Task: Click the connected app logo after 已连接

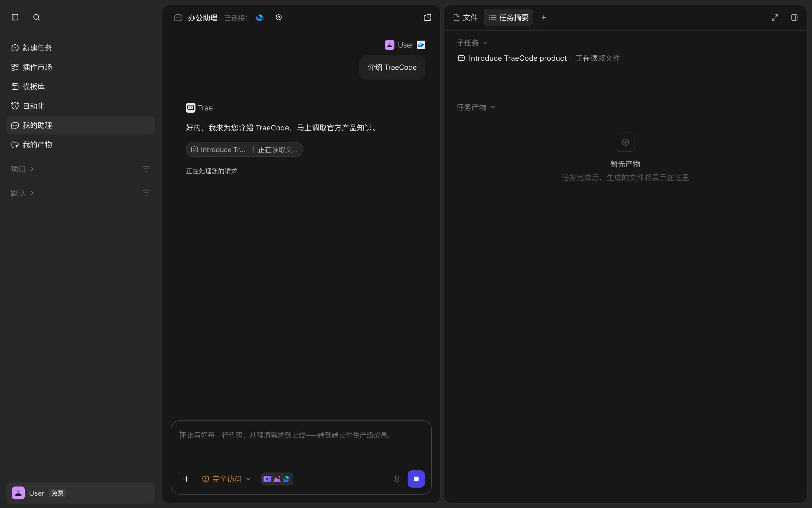Action: (260, 17)
